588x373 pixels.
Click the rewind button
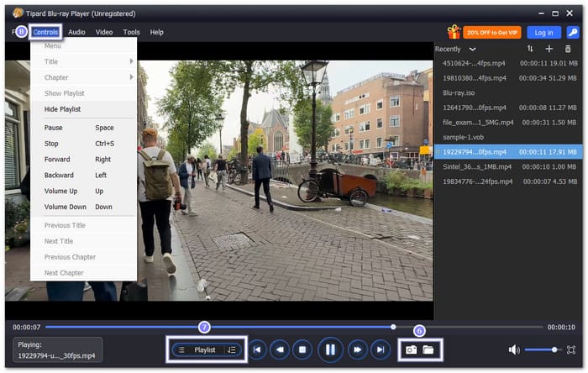click(x=280, y=349)
